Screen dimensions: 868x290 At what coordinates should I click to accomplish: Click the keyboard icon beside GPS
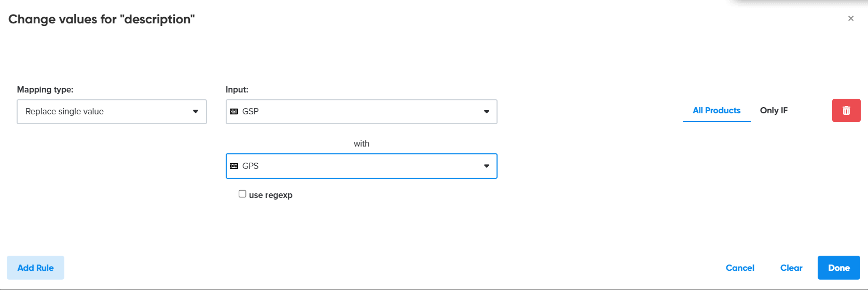point(234,166)
